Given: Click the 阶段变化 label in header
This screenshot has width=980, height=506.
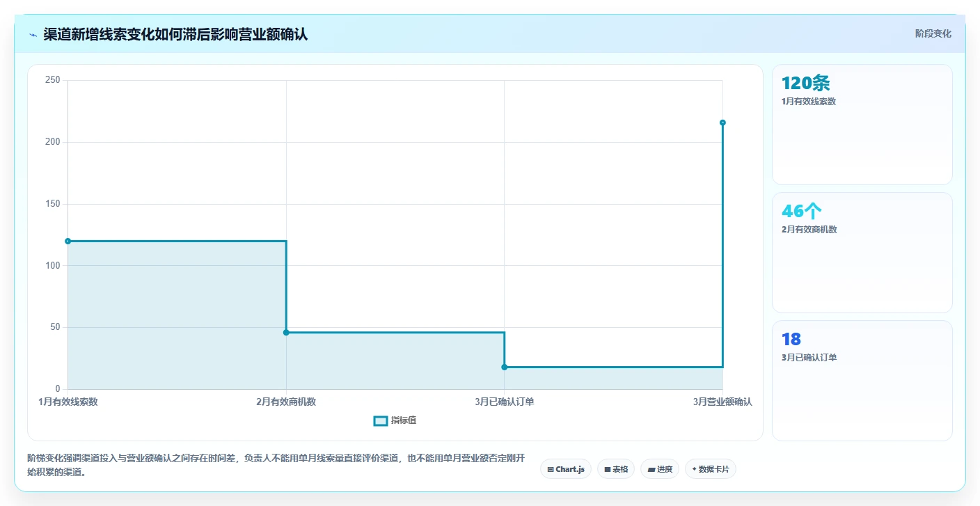Looking at the screenshot, I should pyautogui.click(x=933, y=33).
